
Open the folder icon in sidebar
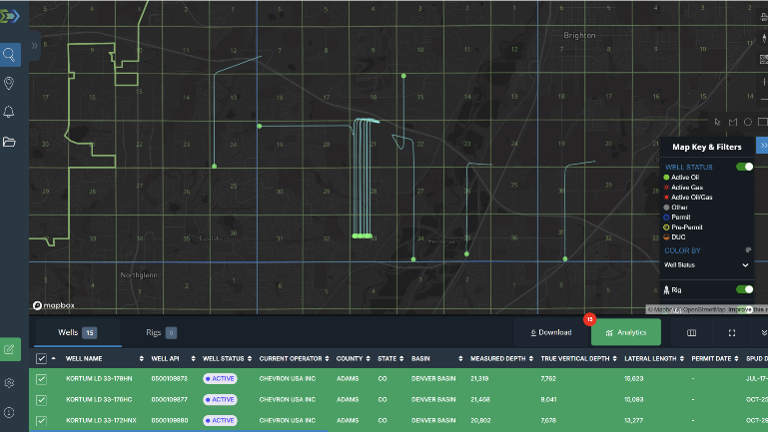pyautogui.click(x=10, y=141)
